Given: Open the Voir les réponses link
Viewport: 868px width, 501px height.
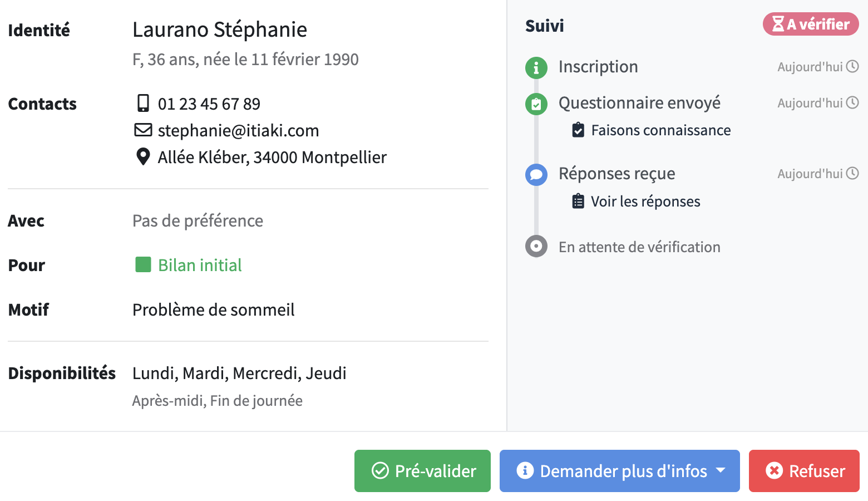Looking at the screenshot, I should [x=645, y=202].
